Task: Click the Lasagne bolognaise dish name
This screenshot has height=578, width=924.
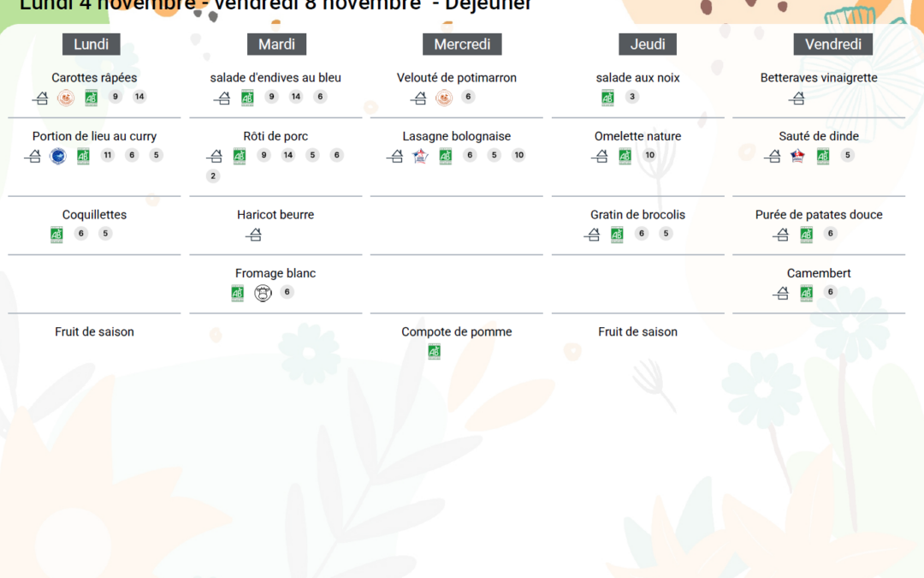Action: 457,136
